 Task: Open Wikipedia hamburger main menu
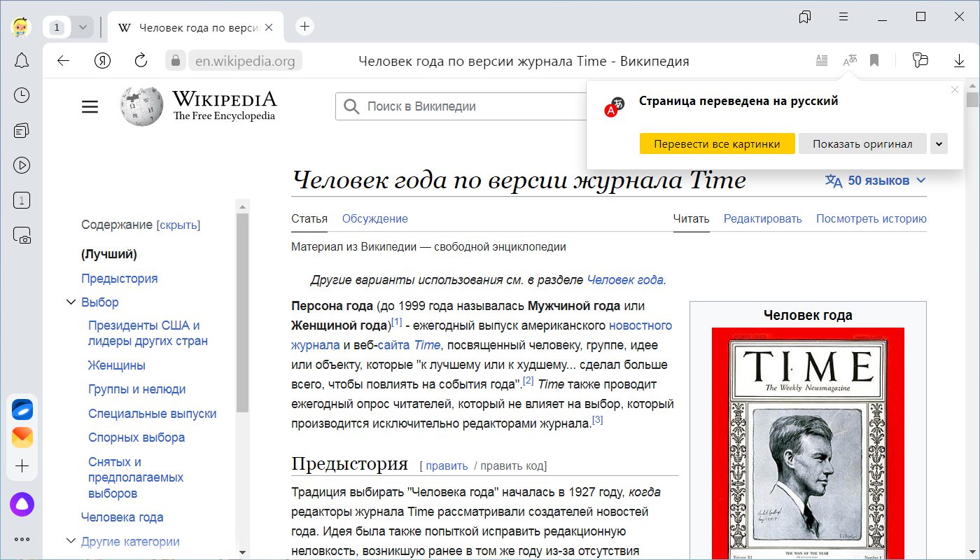pyautogui.click(x=90, y=107)
